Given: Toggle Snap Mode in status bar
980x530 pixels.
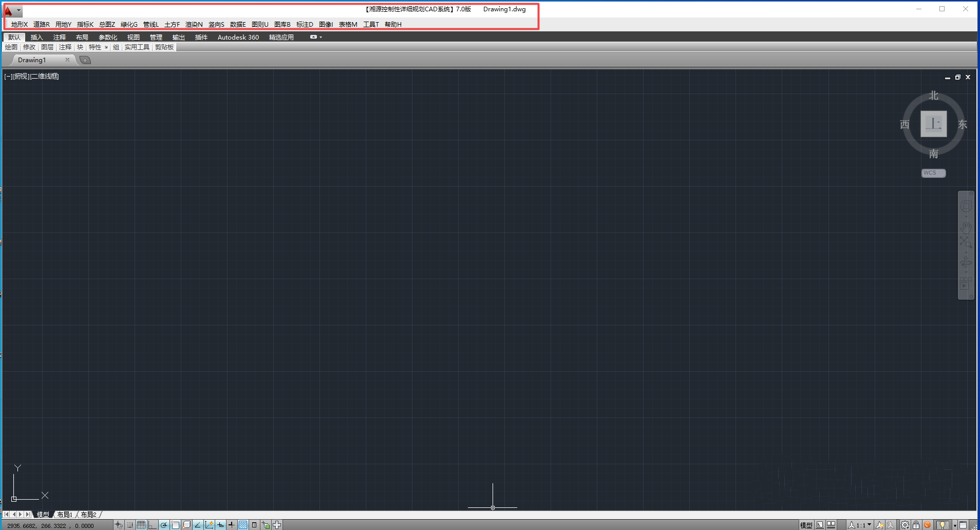Looking at the screenshot, I should 130,525.
